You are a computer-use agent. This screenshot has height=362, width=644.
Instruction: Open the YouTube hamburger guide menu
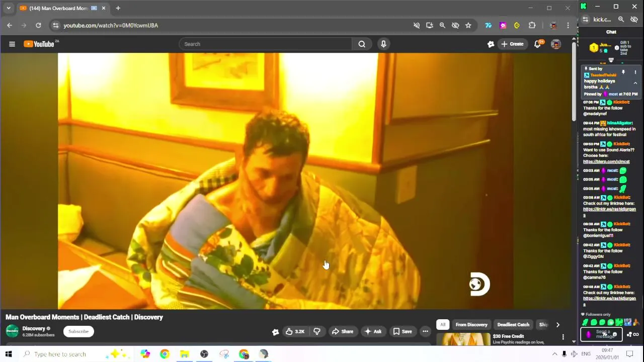coord(12,44)
